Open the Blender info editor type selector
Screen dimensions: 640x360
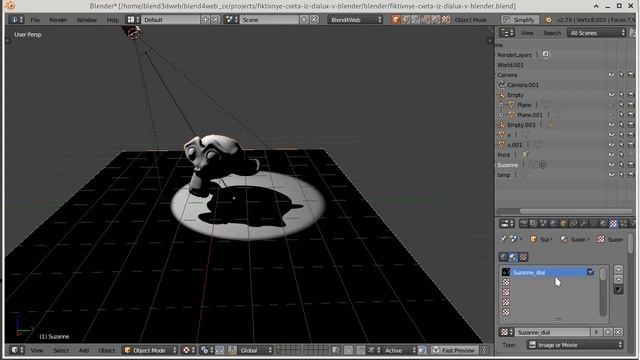pos(16,20)
